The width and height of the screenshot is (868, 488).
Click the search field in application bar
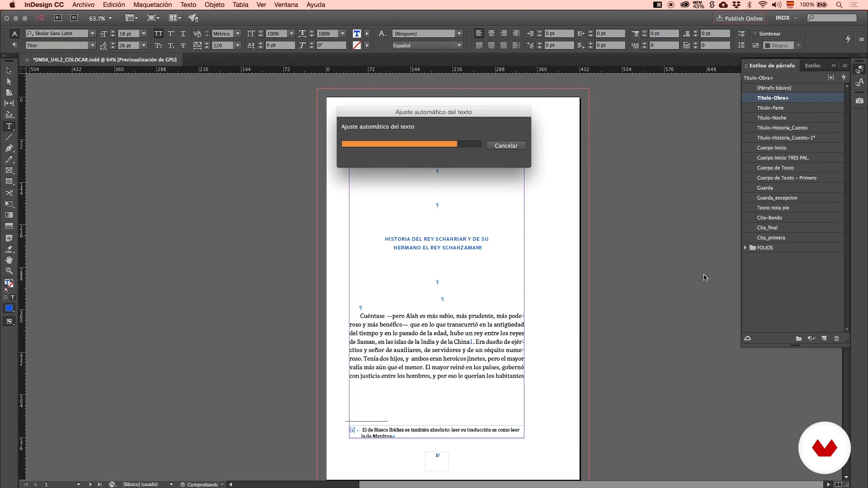[832, 18]
